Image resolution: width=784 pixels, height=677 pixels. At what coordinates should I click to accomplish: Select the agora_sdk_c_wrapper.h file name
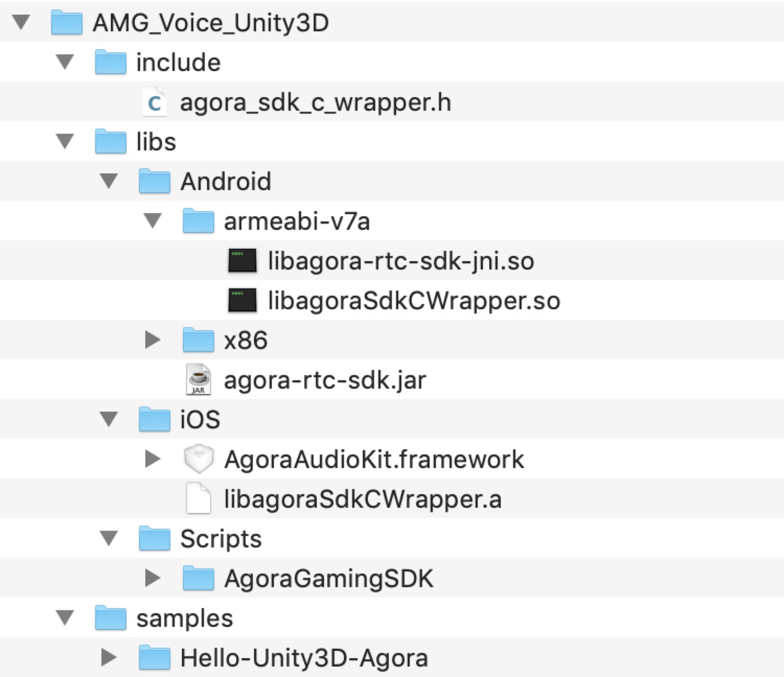pos(315,103)
